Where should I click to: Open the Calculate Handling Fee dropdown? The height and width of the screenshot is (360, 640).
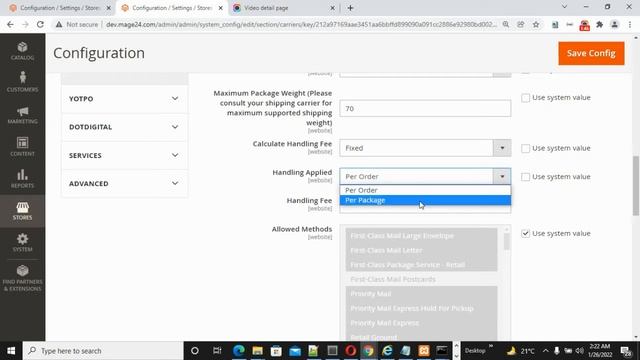425,148
